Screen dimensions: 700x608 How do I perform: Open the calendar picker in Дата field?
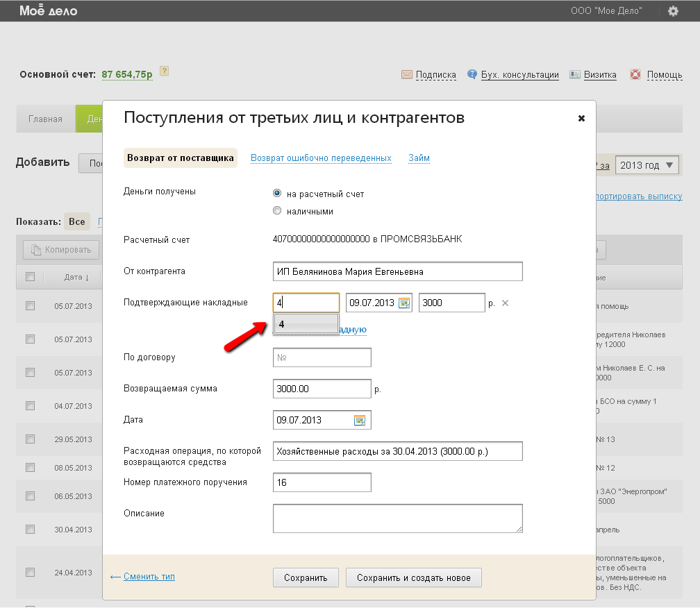360,420
